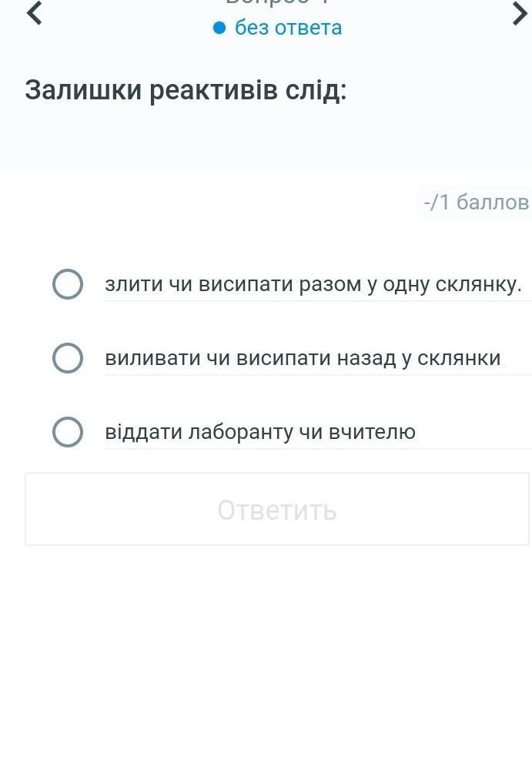532x757 pixels.
Task: Click the -/1 баллов score badge
Action: click(475, 203)
